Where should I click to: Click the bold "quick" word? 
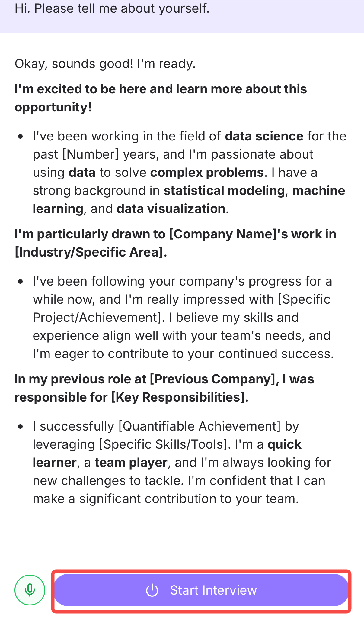point(284,444)
